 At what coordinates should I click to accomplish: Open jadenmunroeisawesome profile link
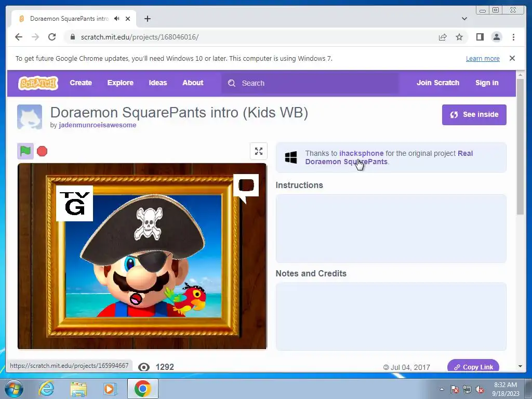click(x=98, y=125)
